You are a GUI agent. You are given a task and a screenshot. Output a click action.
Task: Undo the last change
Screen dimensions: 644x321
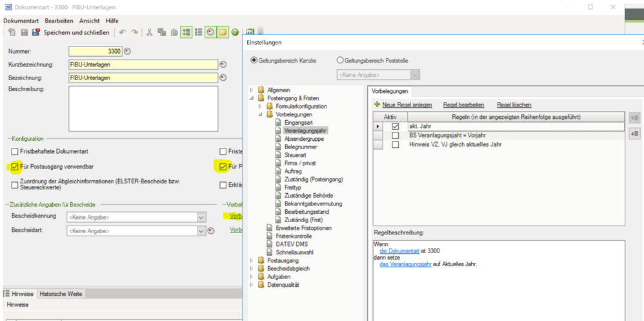[x=122, y=32]
